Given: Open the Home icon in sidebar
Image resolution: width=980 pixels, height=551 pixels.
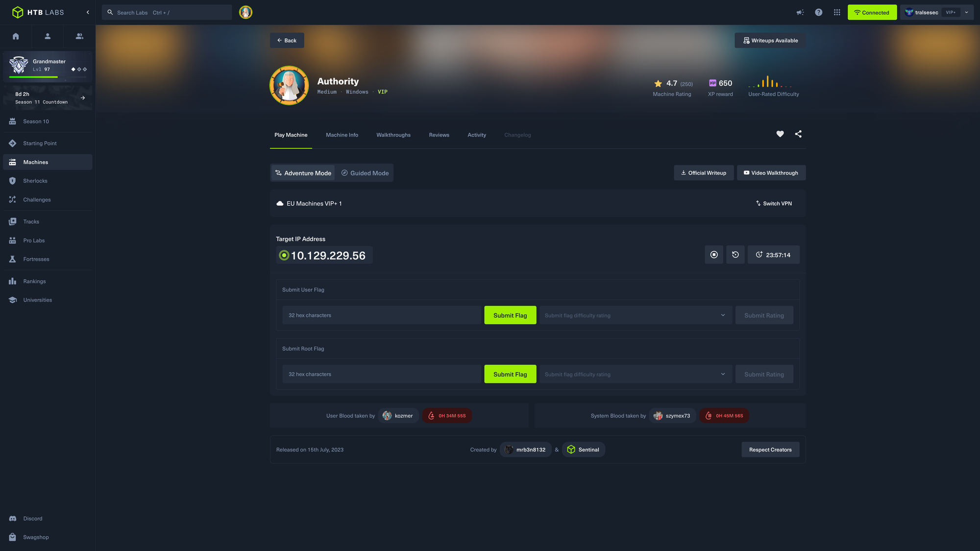Looking at the screenshot, I should 16,36.
